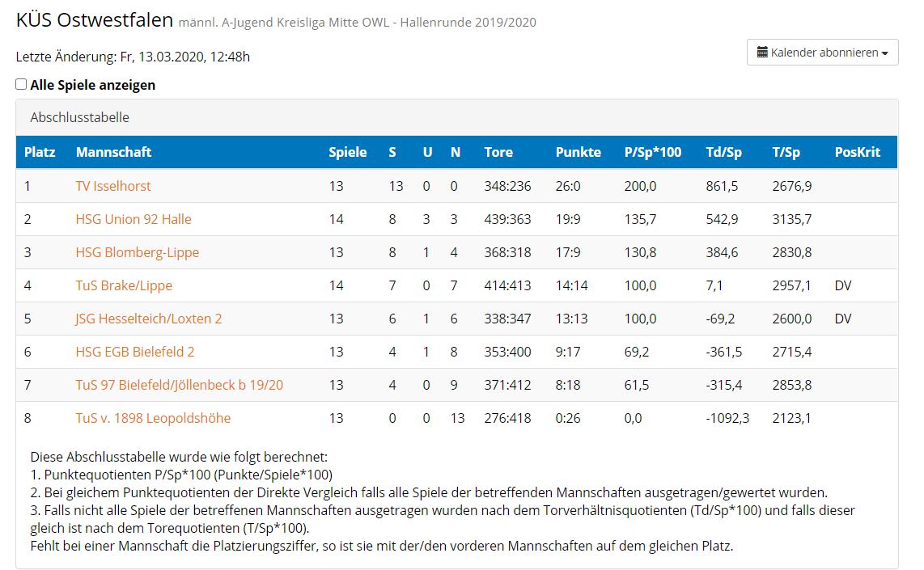Tick the Alle Spiele anzeigen checkbox
Image resolution: width=924 pixels, height=570 pixels.
pos(21,84)
